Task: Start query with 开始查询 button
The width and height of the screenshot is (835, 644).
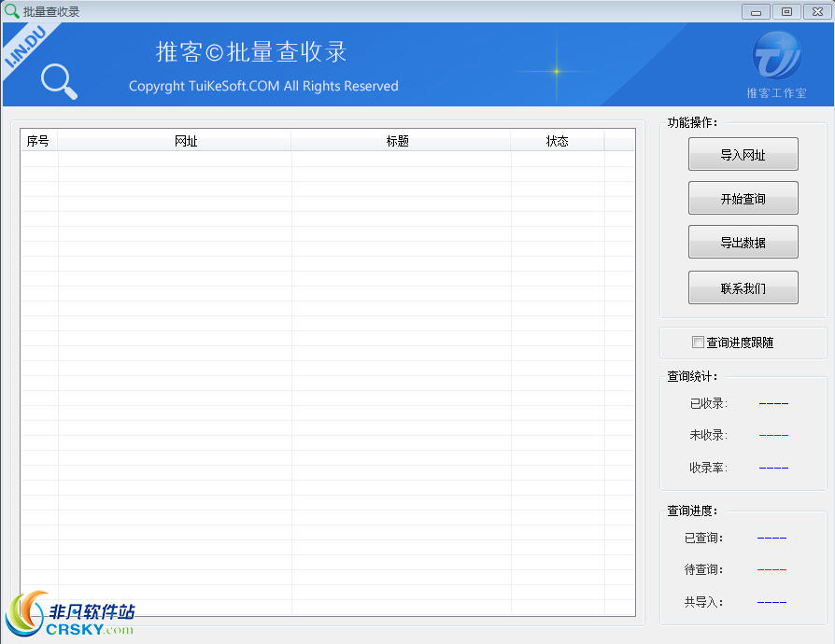Action: (743, 199)
